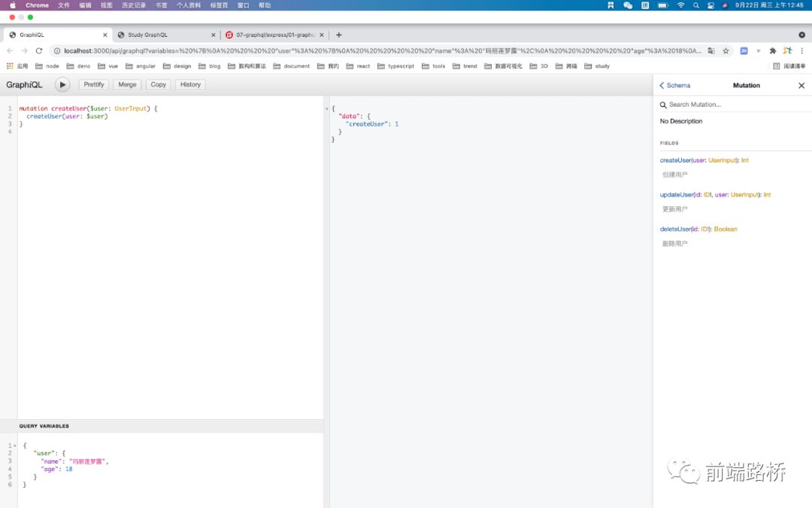Collapse the query variables fold arrow at line 1
Screen dimensions: 812x508
pyautogui.click(x=12, y=446)
